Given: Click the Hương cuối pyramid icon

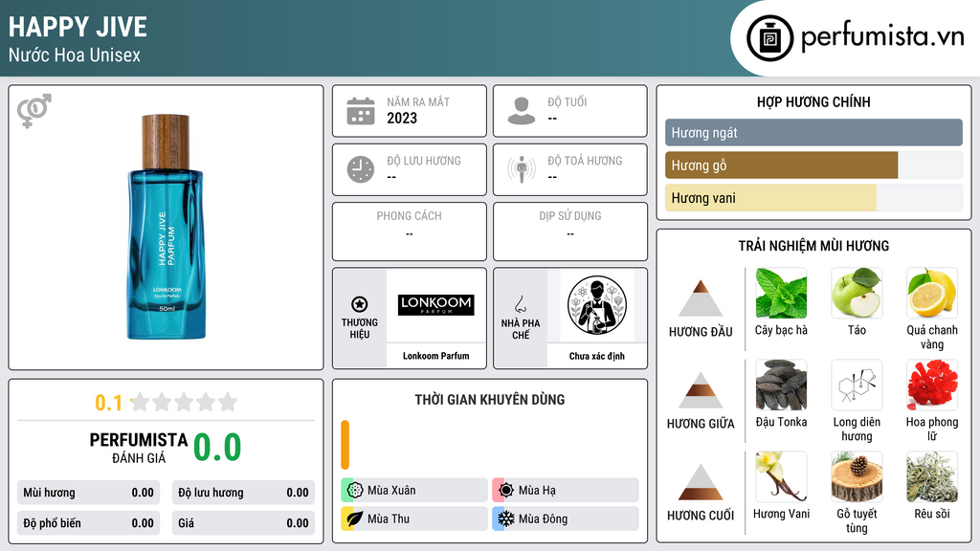Looking at the screenshot, I should point(701,482).
